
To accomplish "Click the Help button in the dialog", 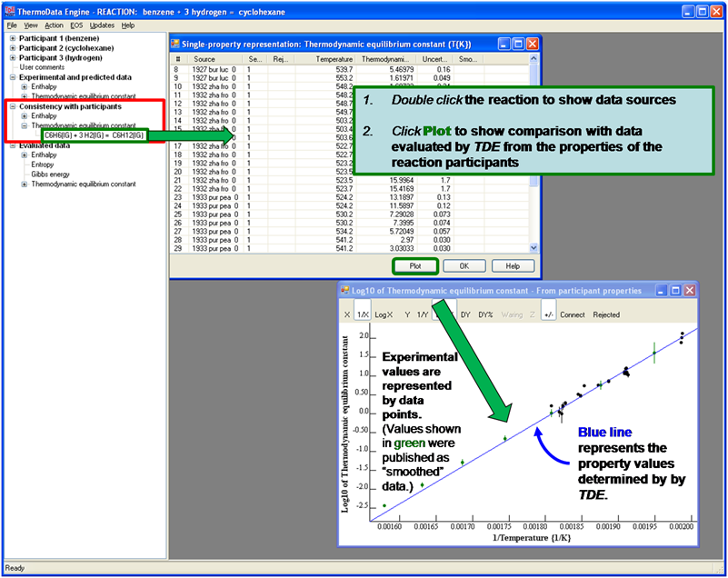I will click(512, 266).
